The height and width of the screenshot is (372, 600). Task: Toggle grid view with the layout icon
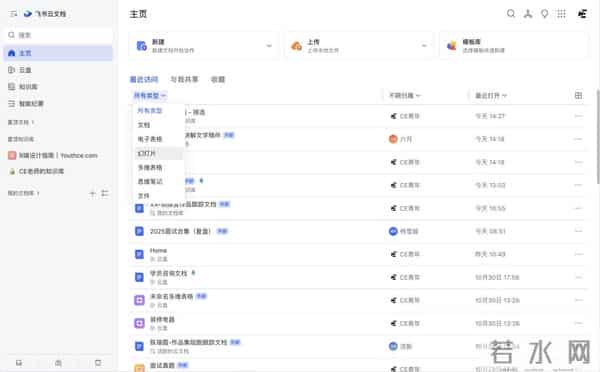579,95
